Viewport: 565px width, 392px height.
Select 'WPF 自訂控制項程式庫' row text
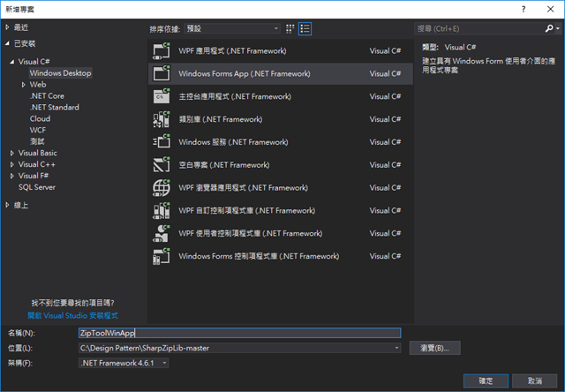pos(247,211)
